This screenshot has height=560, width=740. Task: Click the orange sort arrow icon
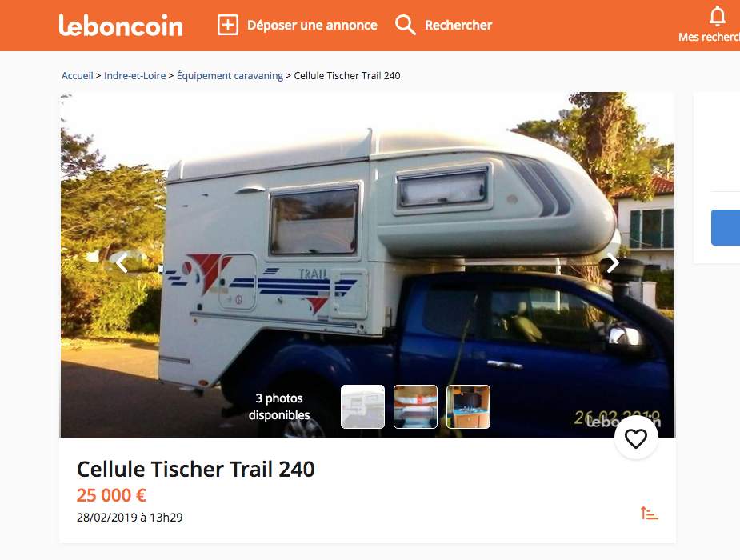point(650,513)
